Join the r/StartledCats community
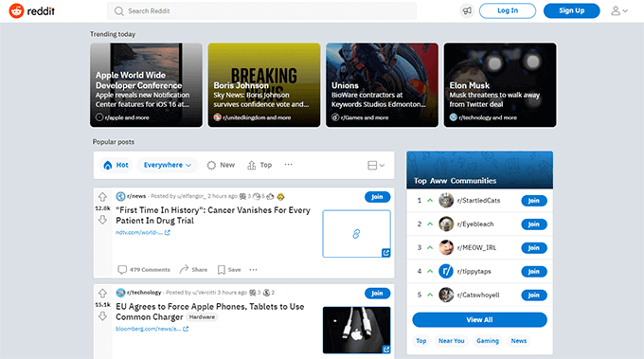 coord(534,201)
